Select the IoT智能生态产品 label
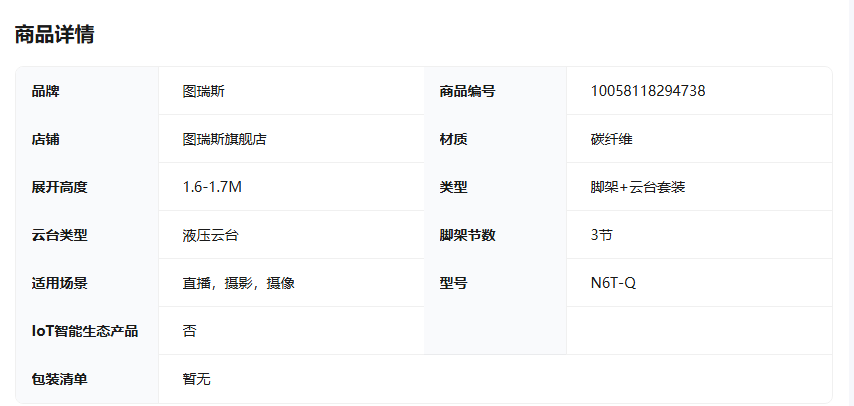 (84, 331)
